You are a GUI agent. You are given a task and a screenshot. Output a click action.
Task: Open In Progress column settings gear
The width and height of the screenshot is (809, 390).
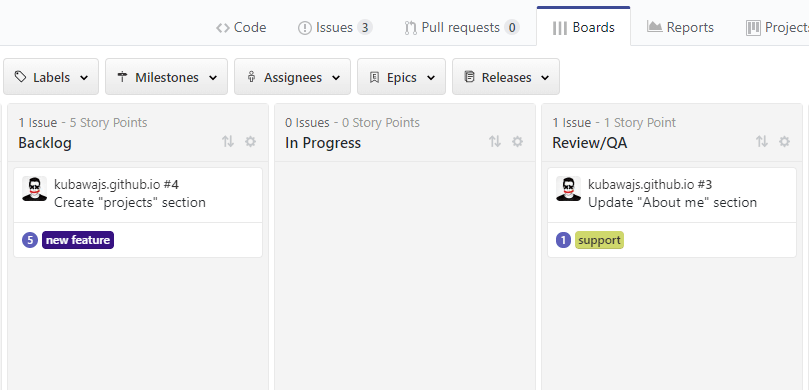coord(517,141)
